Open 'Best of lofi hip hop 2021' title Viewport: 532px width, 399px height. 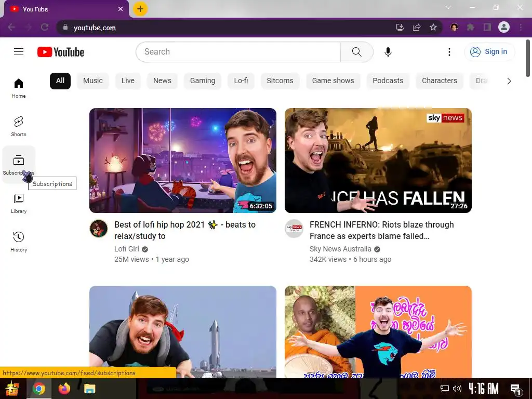click(185, 230)
